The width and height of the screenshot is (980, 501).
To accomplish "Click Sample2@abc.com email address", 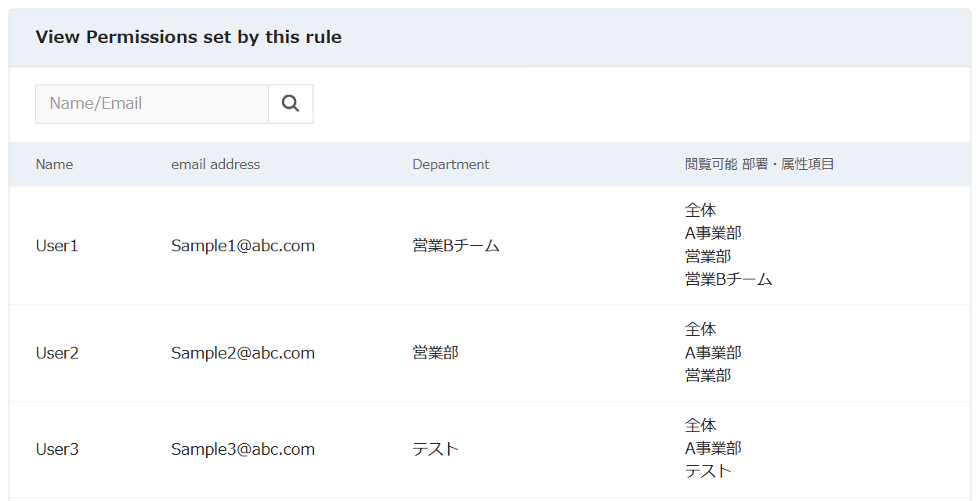I will pos(243,352).
